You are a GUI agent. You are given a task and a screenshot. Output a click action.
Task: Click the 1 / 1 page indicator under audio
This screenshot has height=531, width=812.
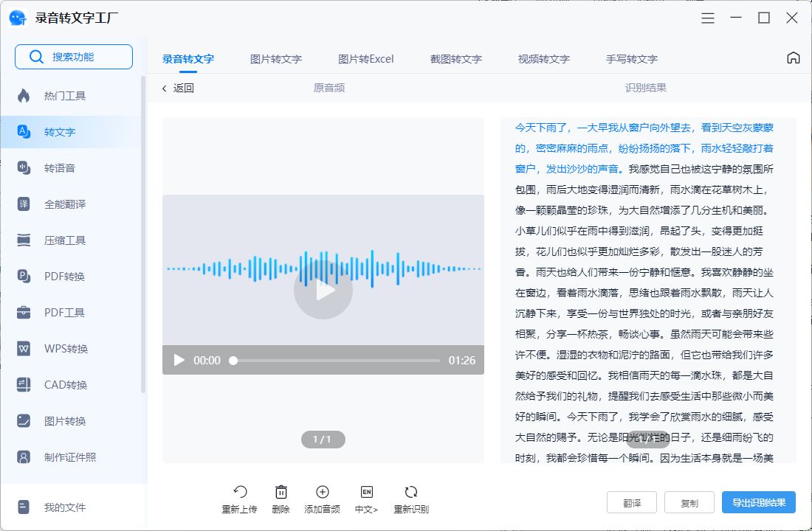[x=323, y=440]
